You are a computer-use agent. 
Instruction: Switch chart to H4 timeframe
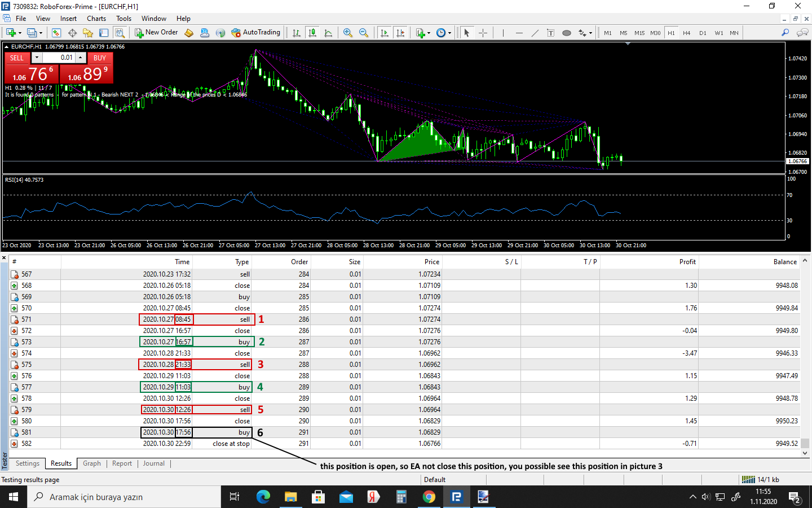coord(686,33)
